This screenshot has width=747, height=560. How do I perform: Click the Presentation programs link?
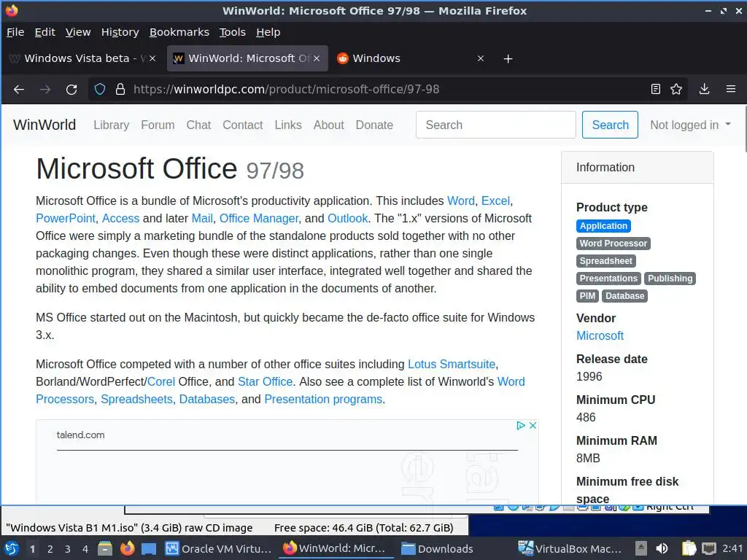[323, 399]
